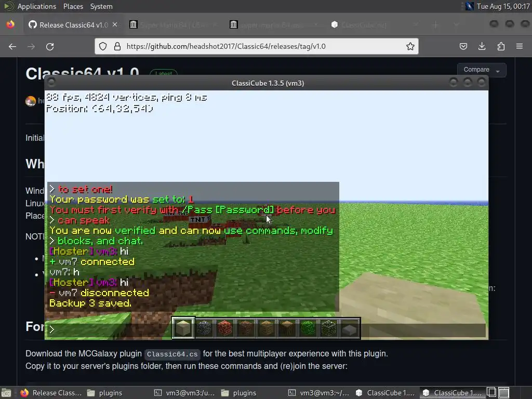This screenshot has width=532, height=399.
Task: Open the Firefox hamburger application menu
Action: [520, 46]
